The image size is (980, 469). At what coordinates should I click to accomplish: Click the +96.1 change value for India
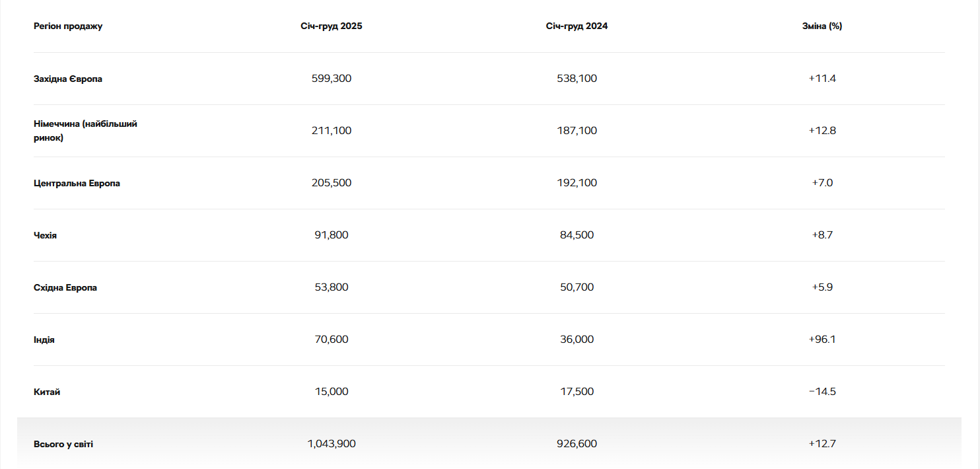click(822, 340)
